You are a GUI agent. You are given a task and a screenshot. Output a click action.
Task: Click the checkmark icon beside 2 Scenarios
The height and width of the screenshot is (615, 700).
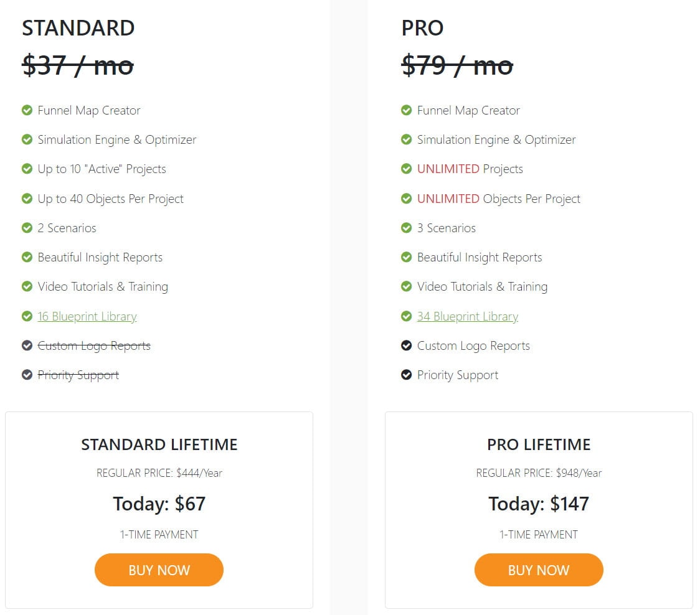pos(27,228)
